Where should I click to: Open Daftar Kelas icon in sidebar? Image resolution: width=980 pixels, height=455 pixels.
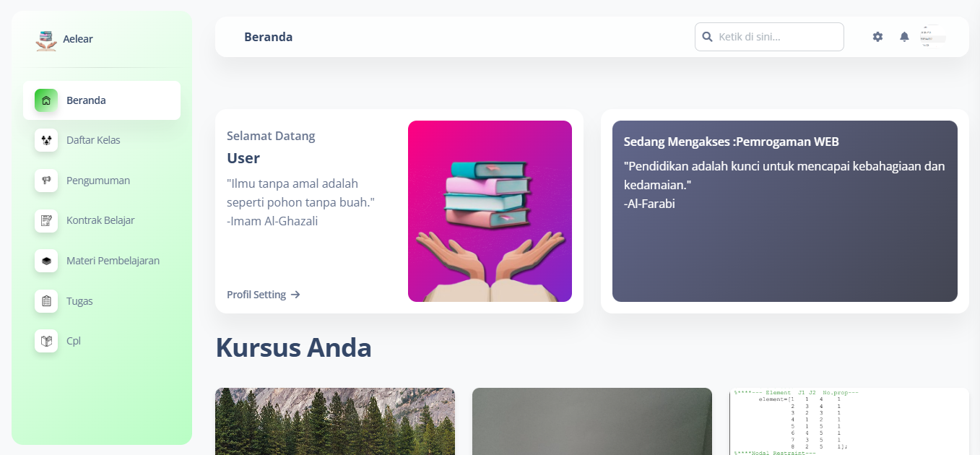(46, 140)
